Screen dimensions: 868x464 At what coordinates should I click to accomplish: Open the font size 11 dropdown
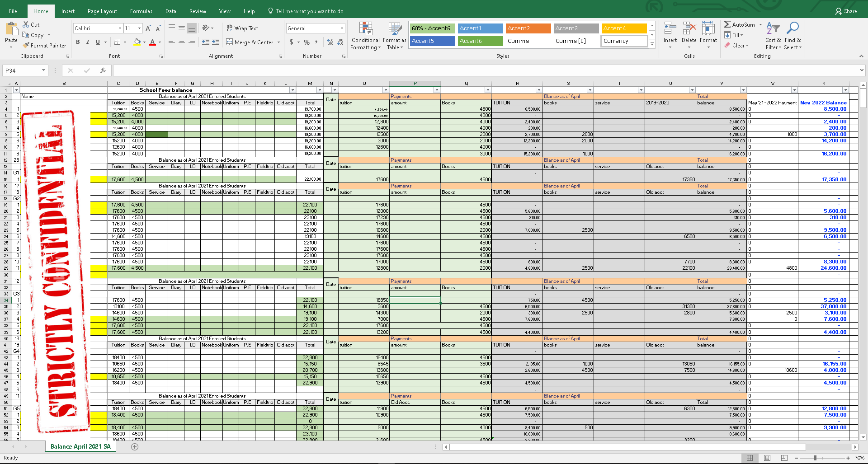[139, 28]
